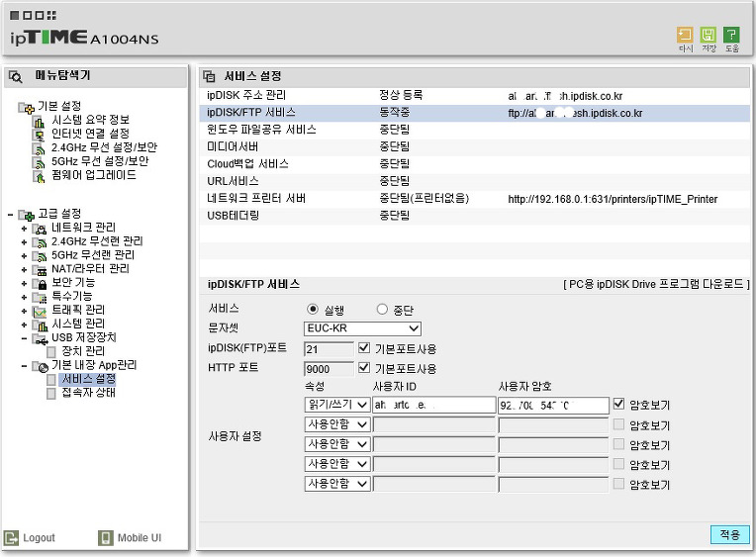Select the 미디어서버 service row
Image resolution: width=756 pixels, height=557 pixels.
pos(474,146)
